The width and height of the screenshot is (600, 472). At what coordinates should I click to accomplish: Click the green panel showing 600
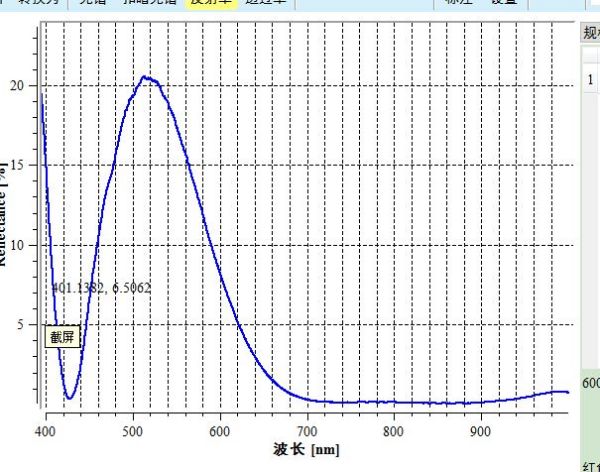pos(591,385)
